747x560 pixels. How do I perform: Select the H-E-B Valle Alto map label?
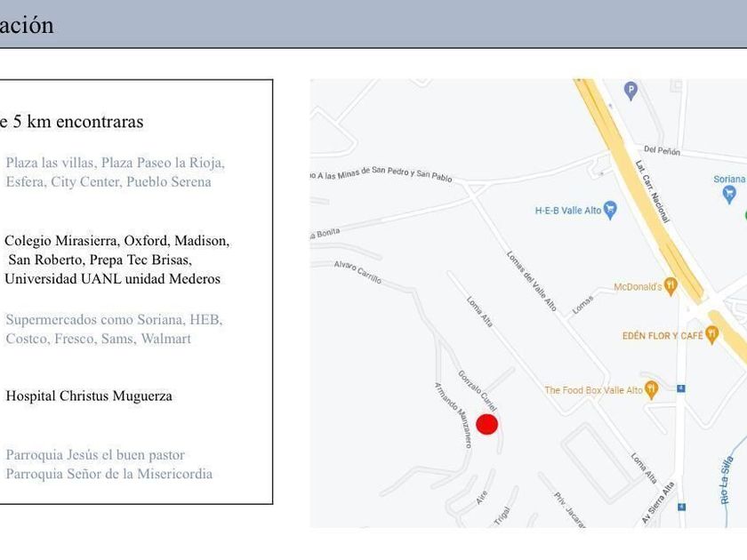(568, 211)
